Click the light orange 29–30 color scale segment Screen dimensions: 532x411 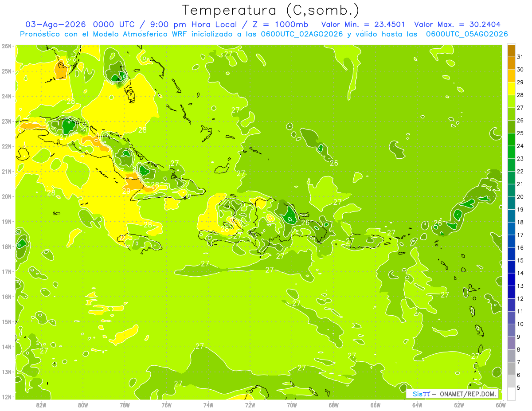[512, 76]
